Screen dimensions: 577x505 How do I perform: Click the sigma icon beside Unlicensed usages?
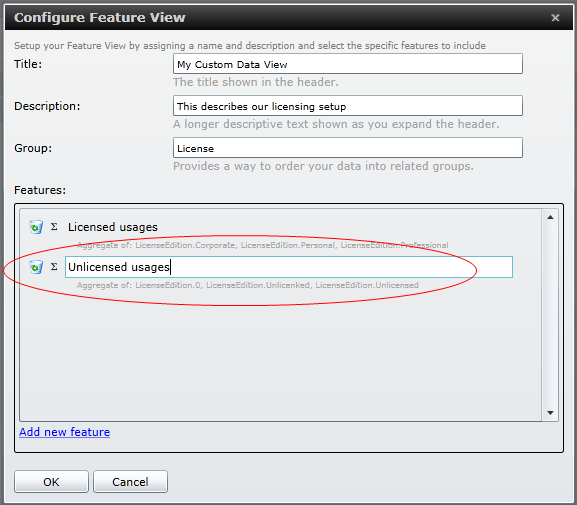[x=54, y=266]
